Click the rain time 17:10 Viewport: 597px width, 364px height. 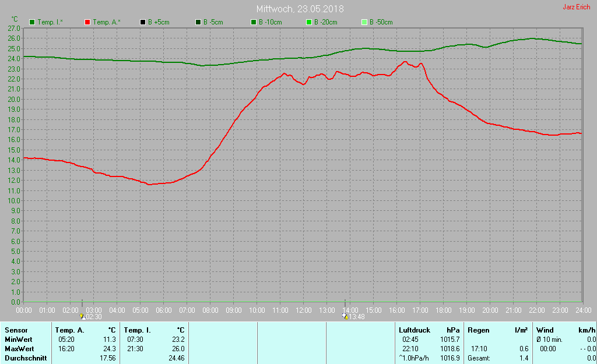(479, 349)
